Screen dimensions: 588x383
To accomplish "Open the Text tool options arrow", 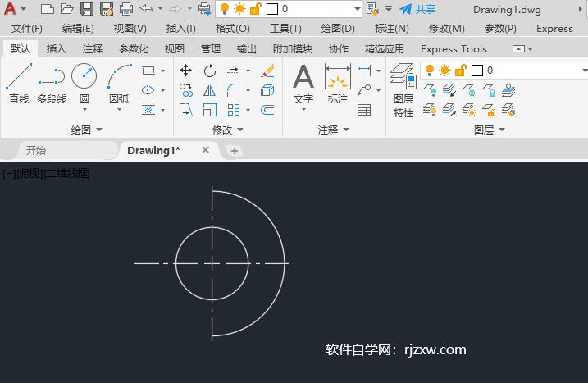I will point(303,110).
